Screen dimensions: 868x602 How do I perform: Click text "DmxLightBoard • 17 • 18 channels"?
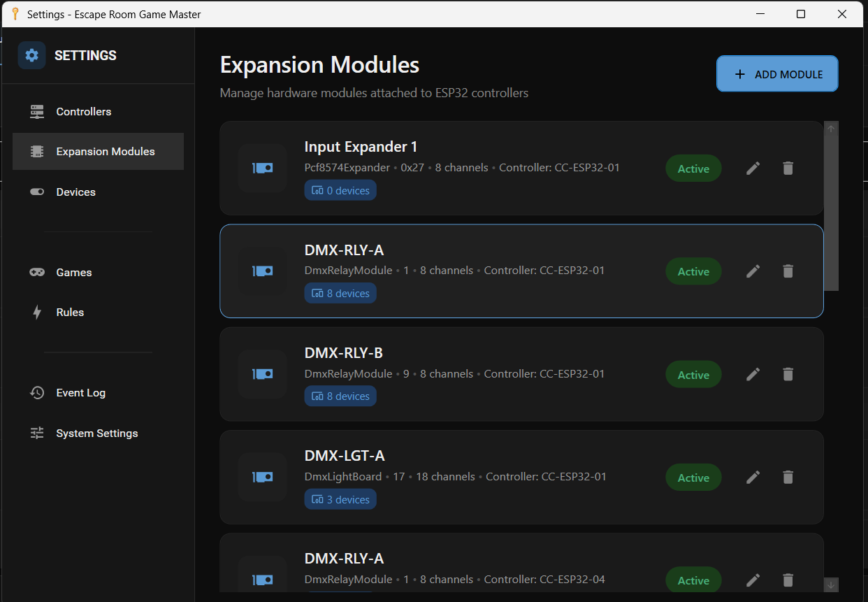point(390,477)
